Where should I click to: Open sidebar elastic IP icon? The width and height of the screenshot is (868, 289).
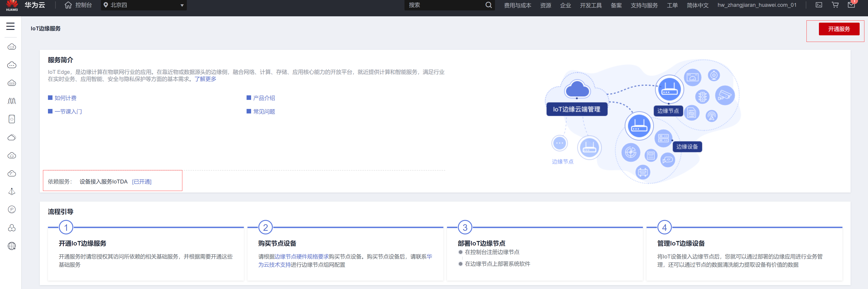pyautogui.click(x=12, y=210)
